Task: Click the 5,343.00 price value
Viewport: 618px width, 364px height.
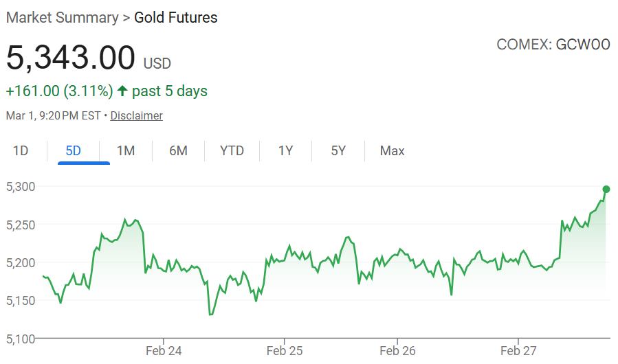Action: click(x=70, y=58)
